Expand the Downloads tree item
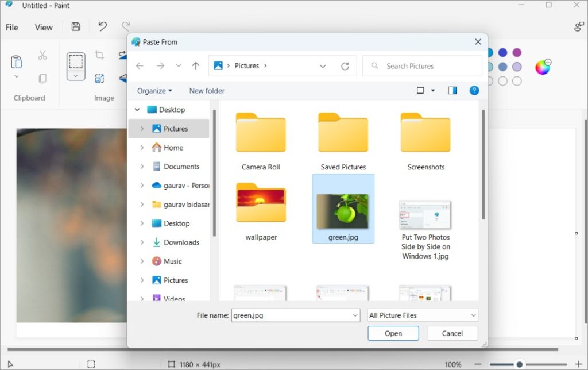588x370 pixels. (142, 242)
